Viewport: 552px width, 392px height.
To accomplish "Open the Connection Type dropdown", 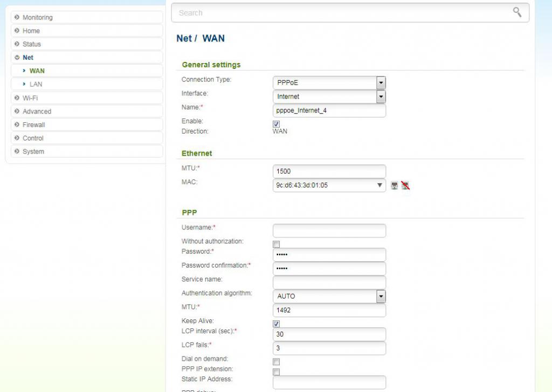I will pyautogui.click(x=381, y=83).
